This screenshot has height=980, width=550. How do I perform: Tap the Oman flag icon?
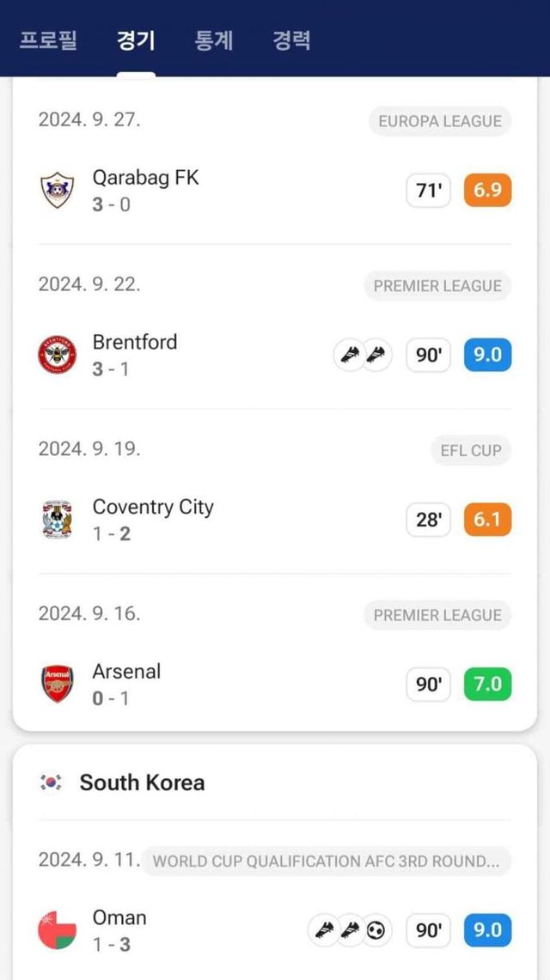[58, 930]
